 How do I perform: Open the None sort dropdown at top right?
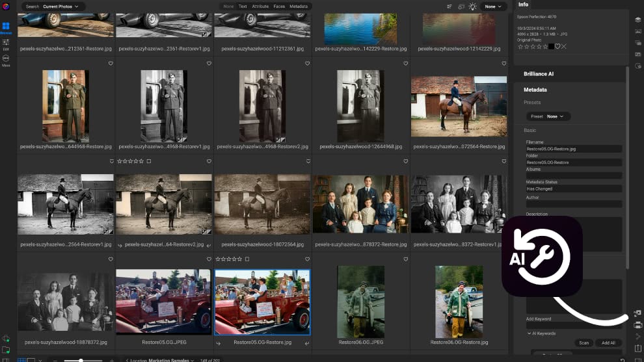point(493,6)
